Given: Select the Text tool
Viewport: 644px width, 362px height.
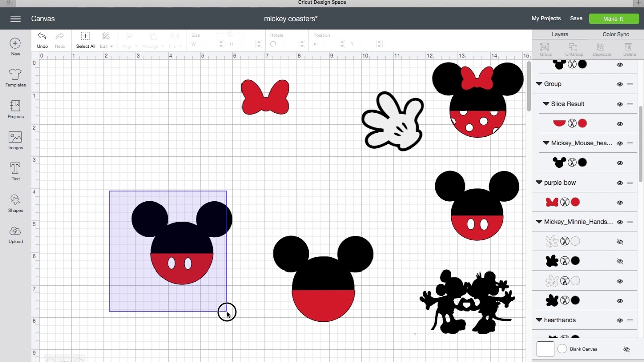Looking at the screenshot, I should tap(15, 172).
